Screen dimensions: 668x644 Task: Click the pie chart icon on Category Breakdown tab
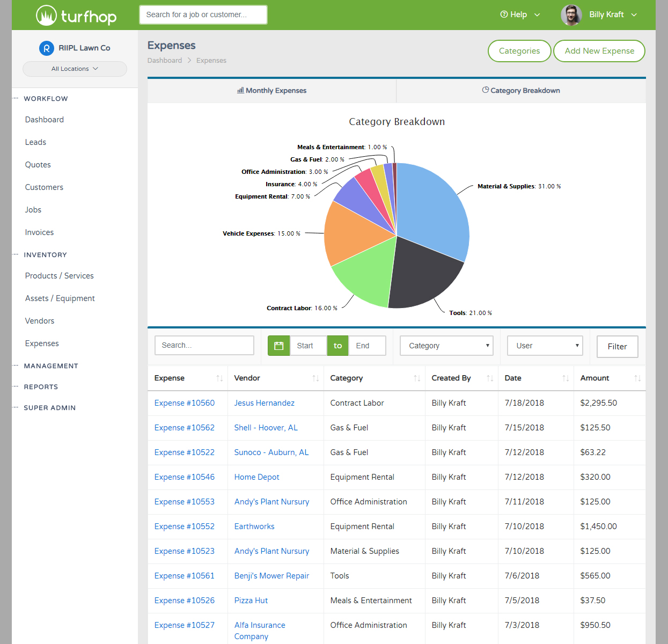coord(486,90)
